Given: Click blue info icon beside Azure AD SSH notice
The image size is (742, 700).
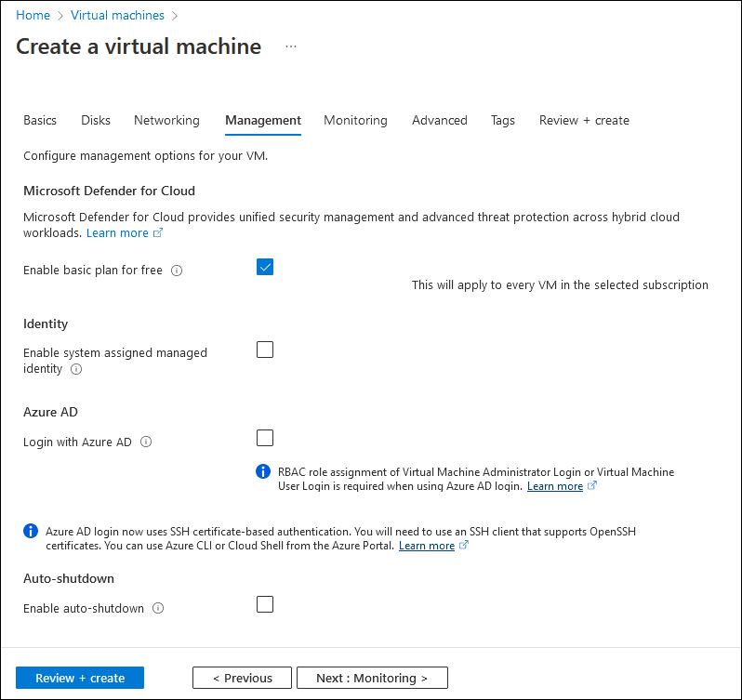Looking at the screenshot, I should pyautogui.click(x=31, y=531).
